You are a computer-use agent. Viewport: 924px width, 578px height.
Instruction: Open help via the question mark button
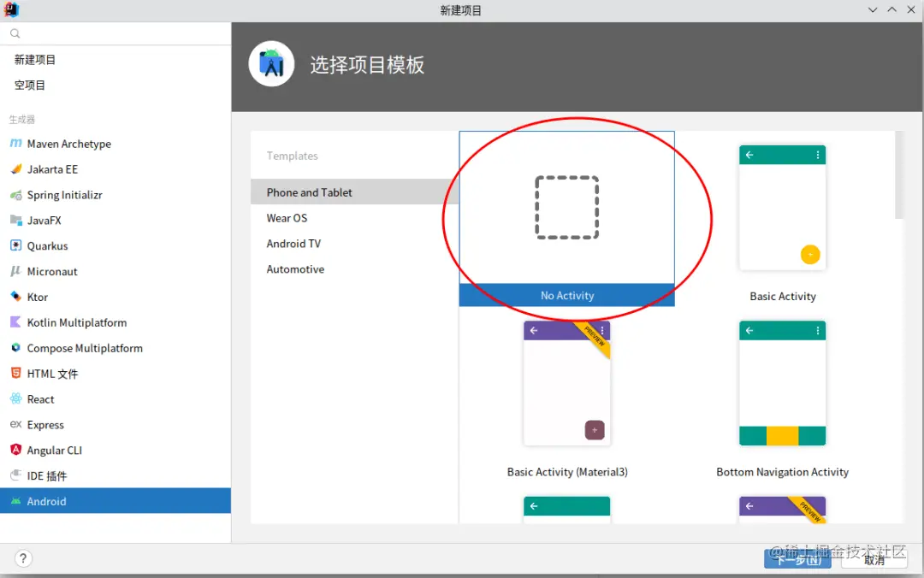23,558
